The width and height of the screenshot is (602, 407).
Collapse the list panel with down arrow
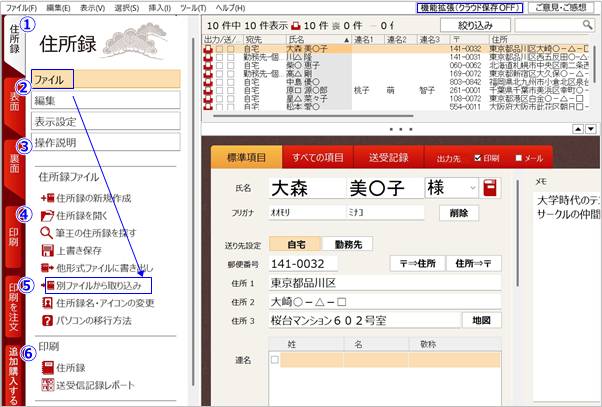pyautogui.click(x=592, y=129)
